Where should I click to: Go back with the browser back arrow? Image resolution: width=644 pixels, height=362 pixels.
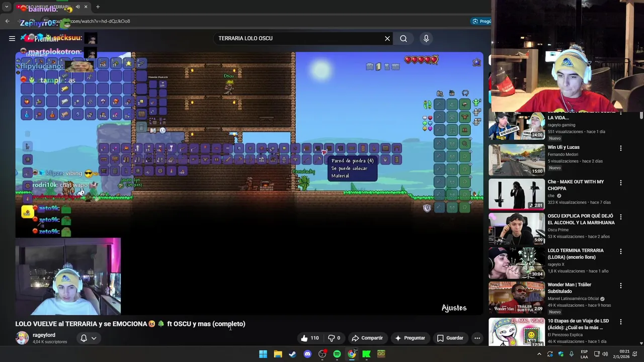point(7,21)
